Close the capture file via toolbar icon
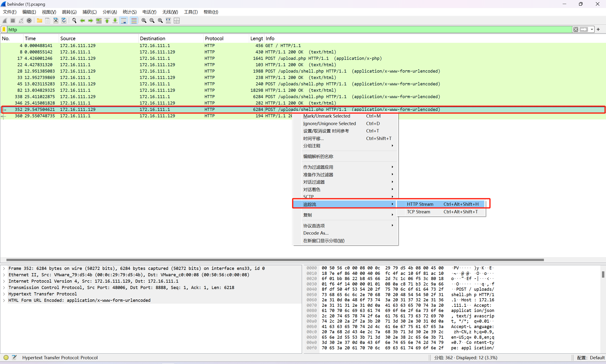 coord(56,21)
